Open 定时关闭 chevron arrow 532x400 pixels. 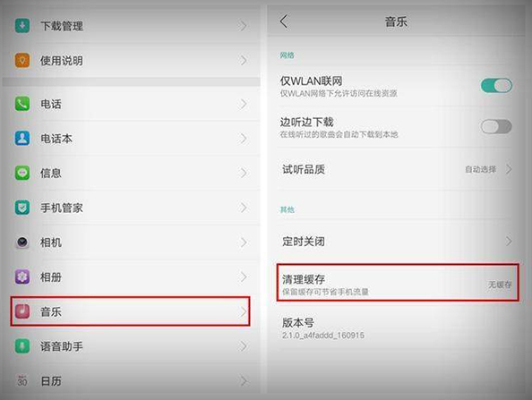(509, 242)
